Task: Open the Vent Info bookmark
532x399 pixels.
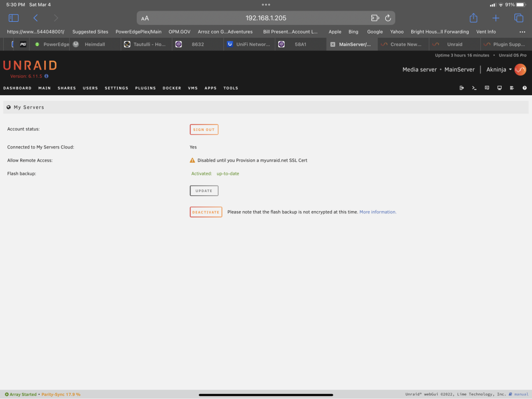Action: click(x=486, y=32)
